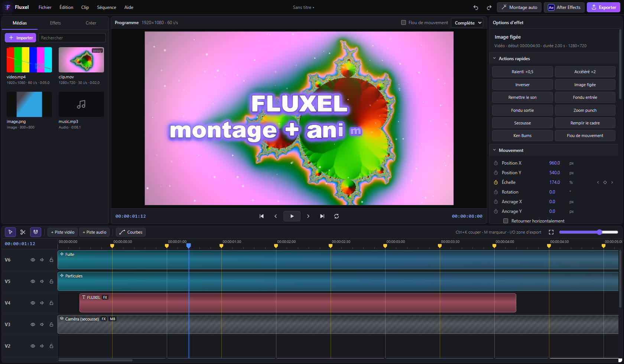Viewport: 624px width, 364px height.
Task: Toggle Échelle keyframe stopwatch
Action: 496,182
